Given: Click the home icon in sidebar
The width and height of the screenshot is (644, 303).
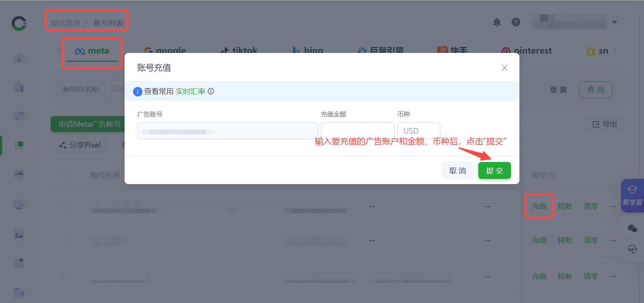Looking at the screenshot, I should (x=19, y=58).
